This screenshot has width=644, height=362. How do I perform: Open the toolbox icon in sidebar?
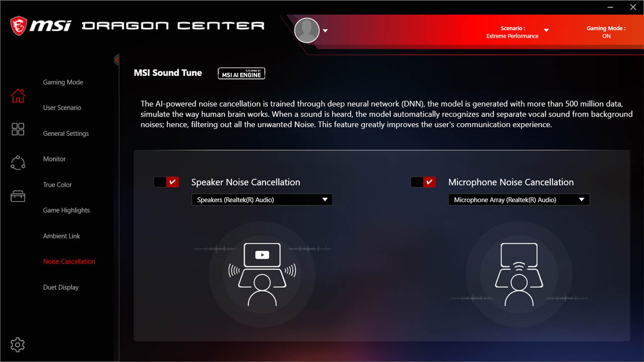click(x=18, y=196)
